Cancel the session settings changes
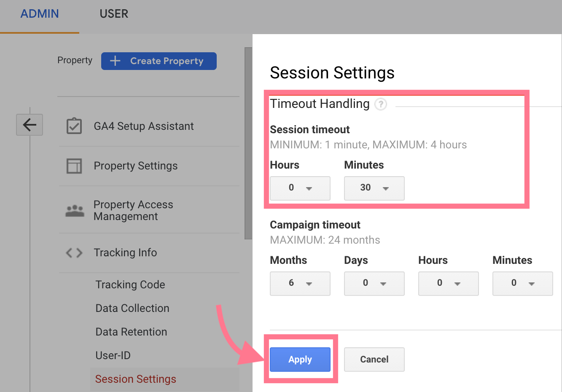The width and height of the screenshot is (562, 392). [x=374, y=359]
